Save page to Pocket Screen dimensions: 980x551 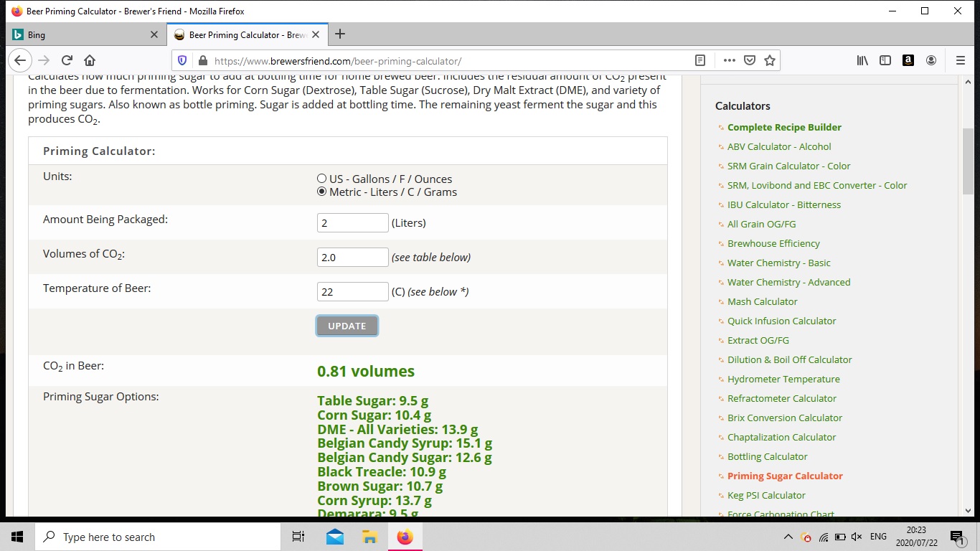click(x=750, y=61)
